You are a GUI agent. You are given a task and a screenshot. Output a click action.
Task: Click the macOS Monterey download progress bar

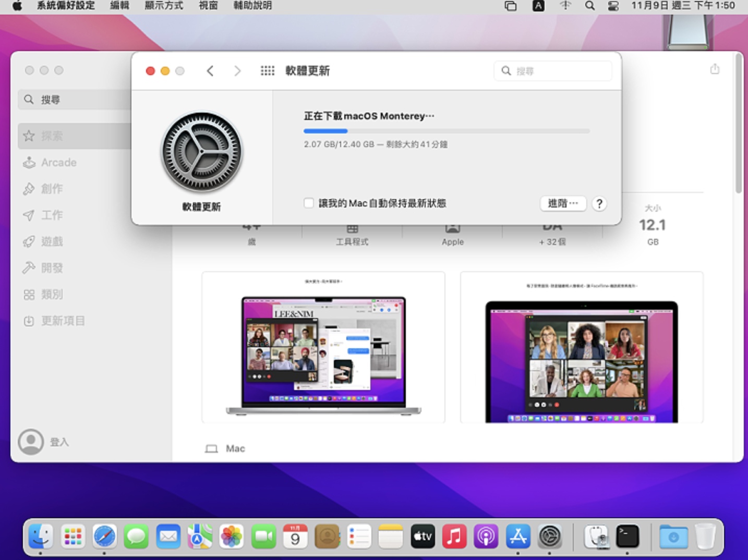447,131
